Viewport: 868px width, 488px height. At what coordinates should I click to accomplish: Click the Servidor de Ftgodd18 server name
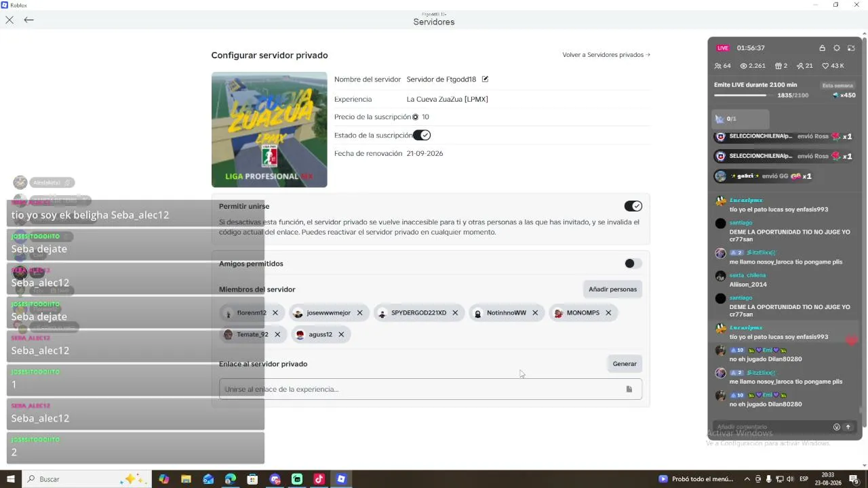(x=441, y=79)
